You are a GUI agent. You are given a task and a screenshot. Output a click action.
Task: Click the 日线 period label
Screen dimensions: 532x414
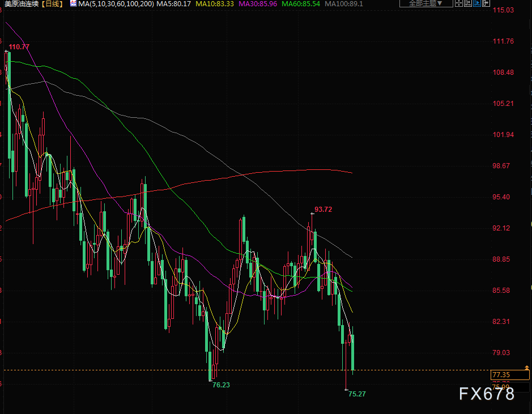click(x=52, y=4)
